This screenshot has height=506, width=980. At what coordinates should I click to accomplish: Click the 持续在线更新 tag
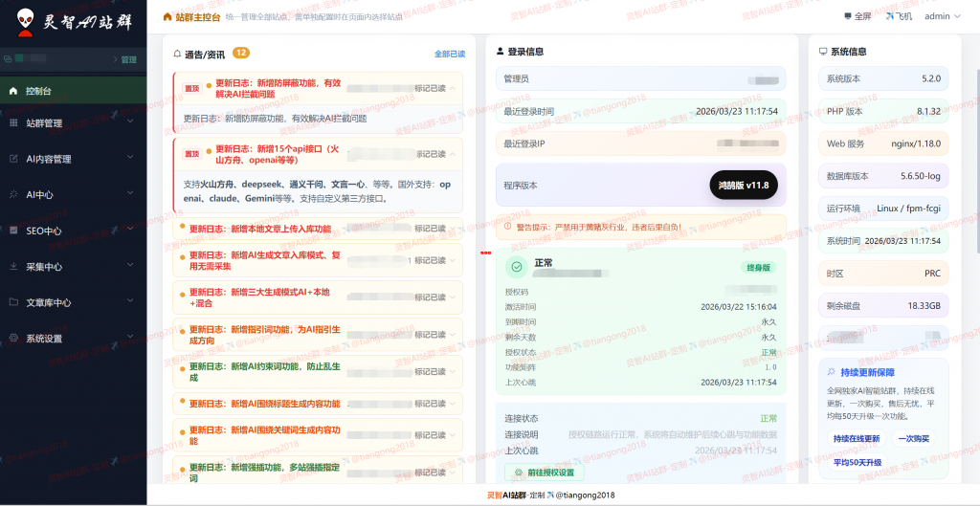[856, 438]
